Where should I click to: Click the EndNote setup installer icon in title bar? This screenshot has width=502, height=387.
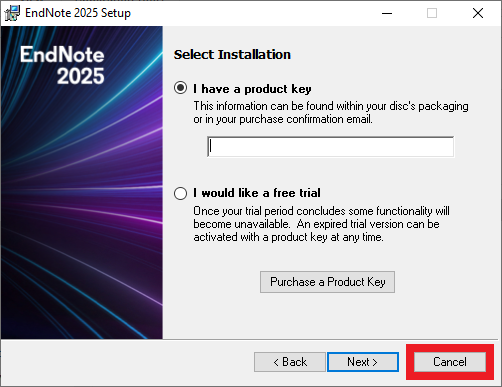pos(12,13)
